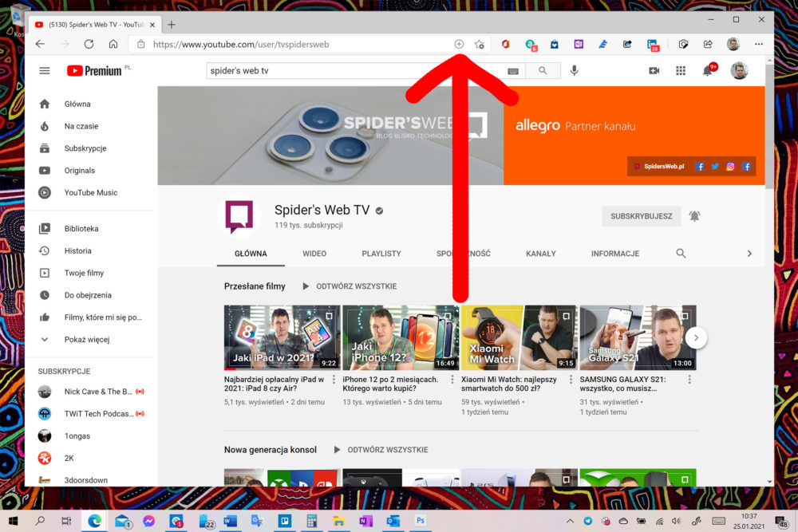Go to Edge home page
Viewport: 798px width, 532px height.
[x=113, y=44]
